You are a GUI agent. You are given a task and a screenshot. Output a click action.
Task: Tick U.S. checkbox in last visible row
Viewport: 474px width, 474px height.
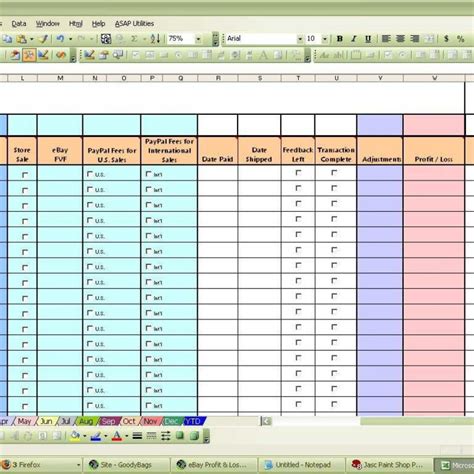(x=90, y=405)
